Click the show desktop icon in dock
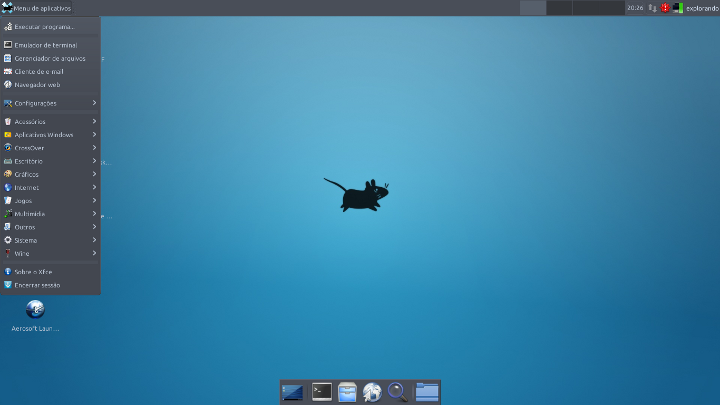Screen dimensions: 720x405 click(x=292, y=393)
